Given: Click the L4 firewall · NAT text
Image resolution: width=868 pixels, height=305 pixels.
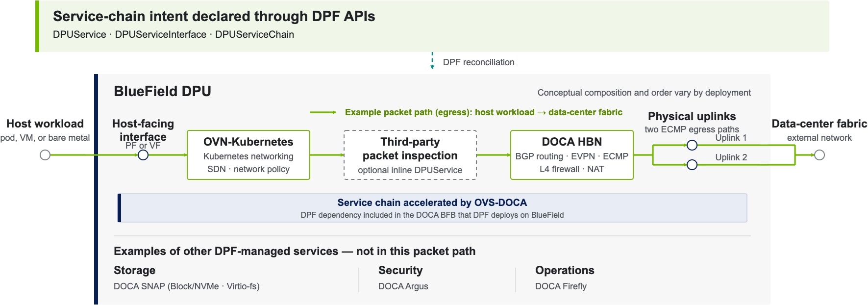Looking at the screenshot, I should coord(572,169).
